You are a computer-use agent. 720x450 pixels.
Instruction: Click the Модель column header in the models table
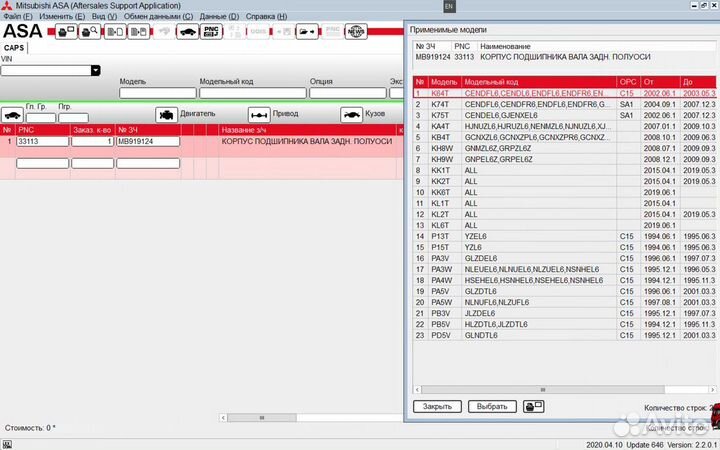tap(444, 82)
